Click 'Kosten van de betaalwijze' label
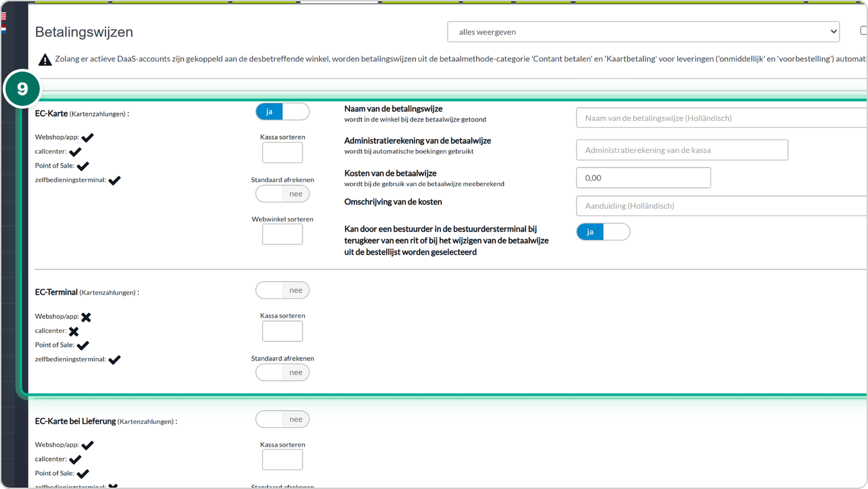 [x=391, y=173]
